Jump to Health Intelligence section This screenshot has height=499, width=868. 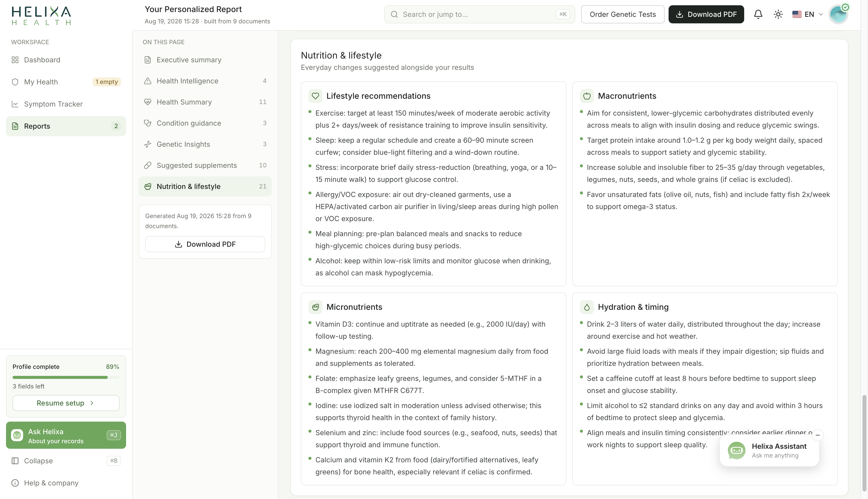click(205, 81)
